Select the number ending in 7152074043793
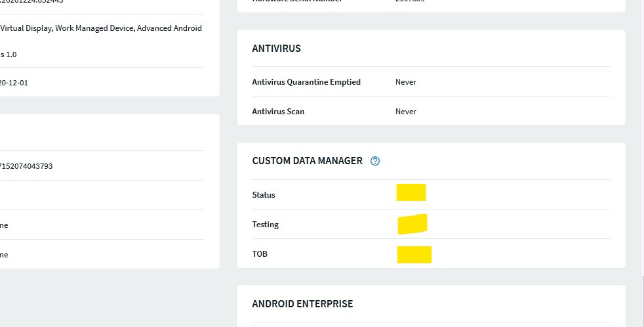This screenshot has width=644, height=327. pyautogui.click(x=26, y=166)
